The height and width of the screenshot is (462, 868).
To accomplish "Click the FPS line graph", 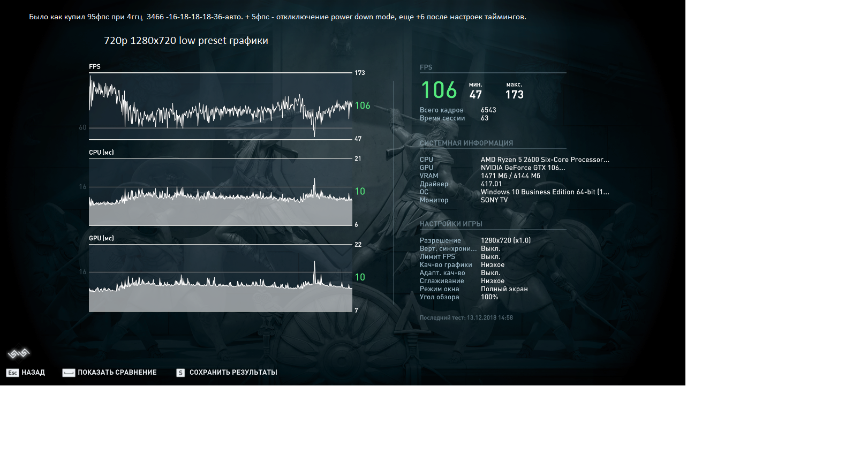I will pos(221,106).
